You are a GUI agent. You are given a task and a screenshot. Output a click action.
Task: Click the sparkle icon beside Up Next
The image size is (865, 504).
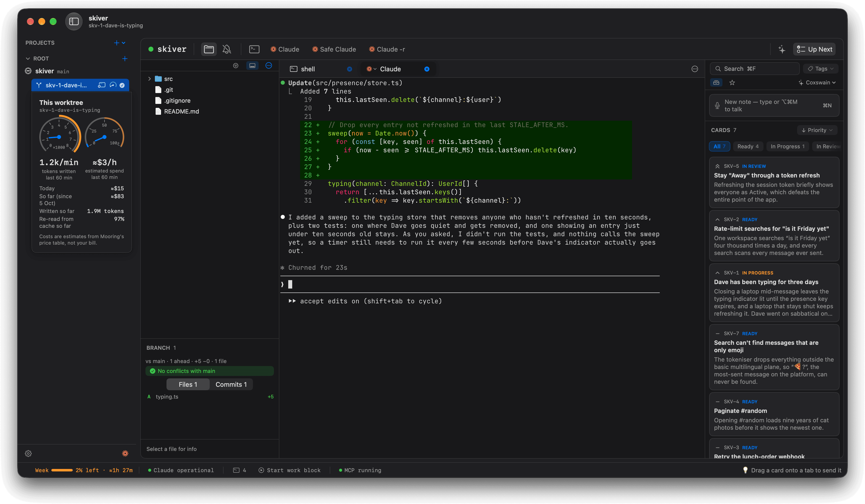click(782, 49)
